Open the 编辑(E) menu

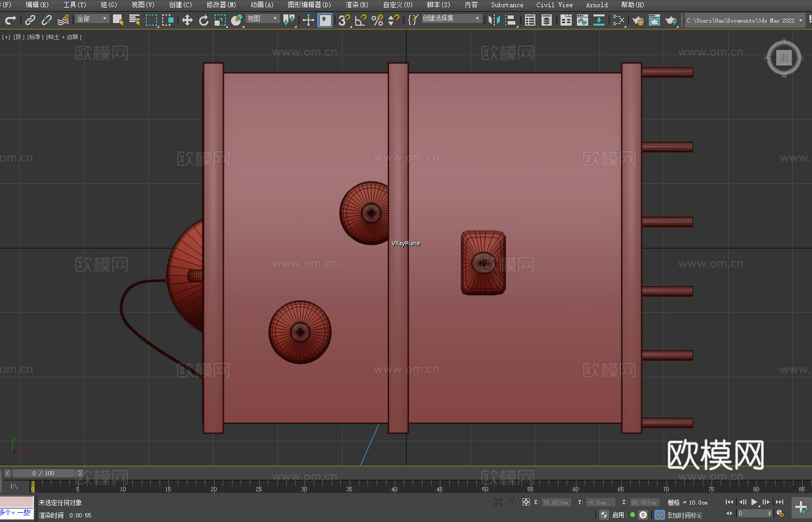point(37,5)
